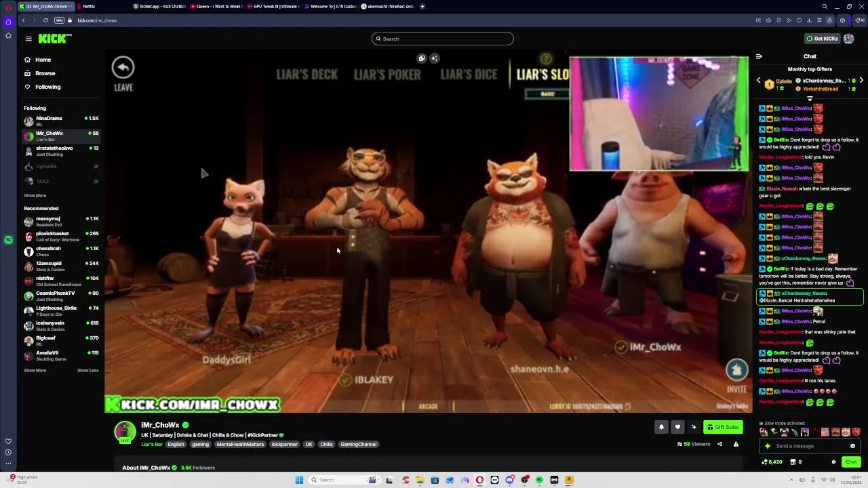The width and height of the screenshot is (868, 488).
Task: Click the Get KICKs button
Action: [821, 39]
